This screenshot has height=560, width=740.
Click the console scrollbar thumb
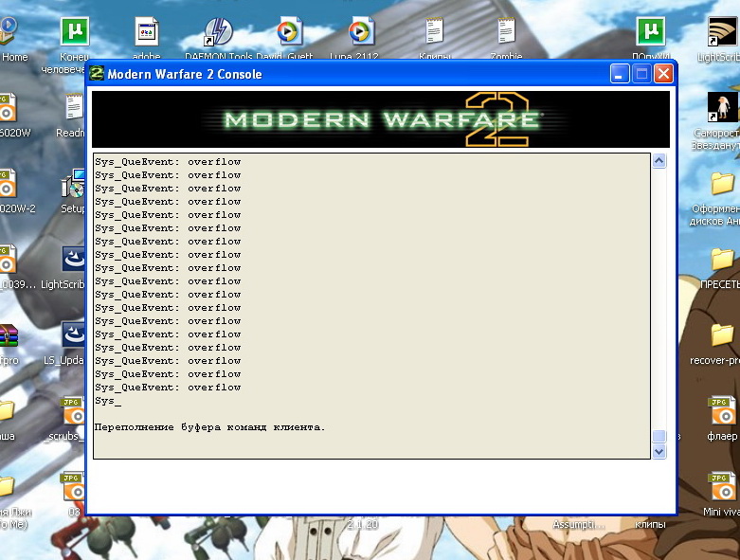(659, 436)
